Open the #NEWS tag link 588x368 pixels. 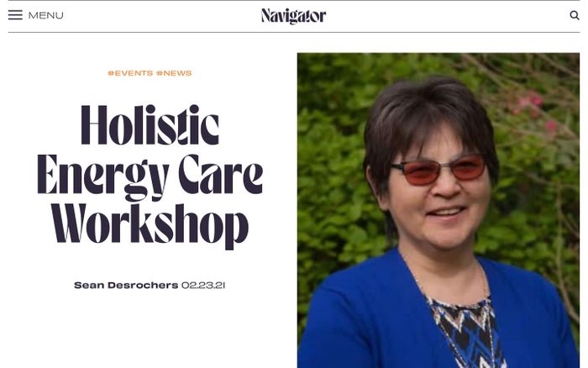[x=174, y=73]
